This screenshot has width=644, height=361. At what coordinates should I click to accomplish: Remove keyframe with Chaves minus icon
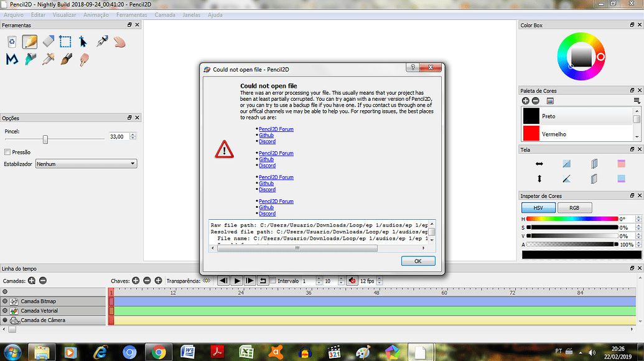click(147, 281)
